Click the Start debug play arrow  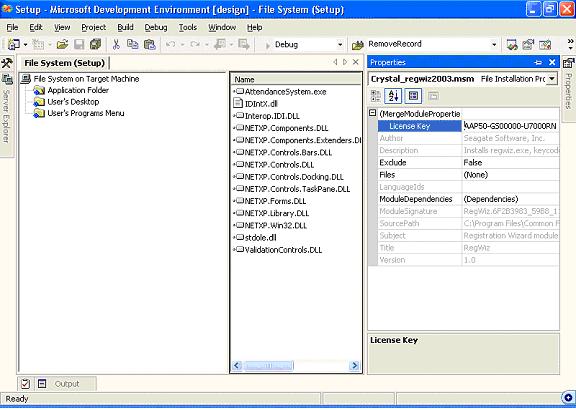(268, 45)
